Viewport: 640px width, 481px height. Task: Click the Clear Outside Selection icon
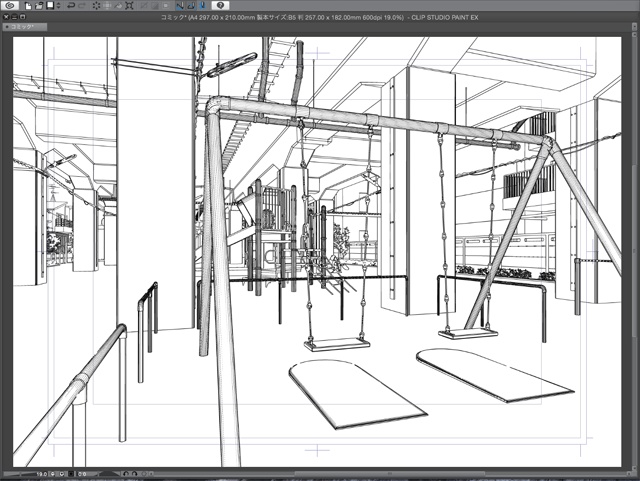[107, 6]
